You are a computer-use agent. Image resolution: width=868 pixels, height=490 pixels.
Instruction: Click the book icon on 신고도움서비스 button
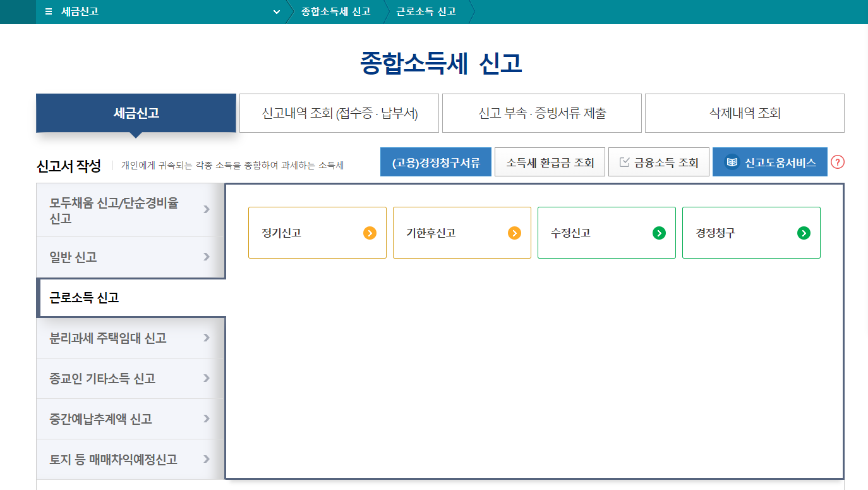pos(731,162)
